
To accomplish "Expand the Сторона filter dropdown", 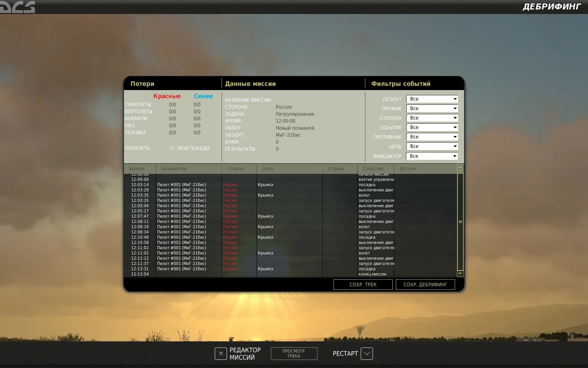I will pos(432,118).
